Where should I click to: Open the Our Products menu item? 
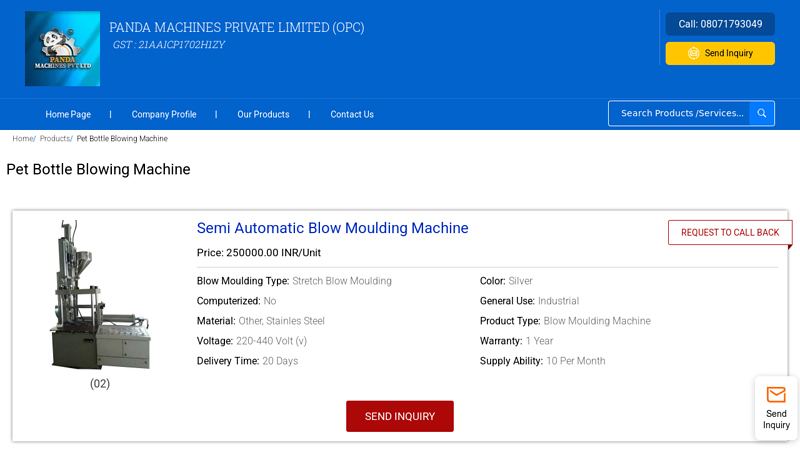[263, 114]
